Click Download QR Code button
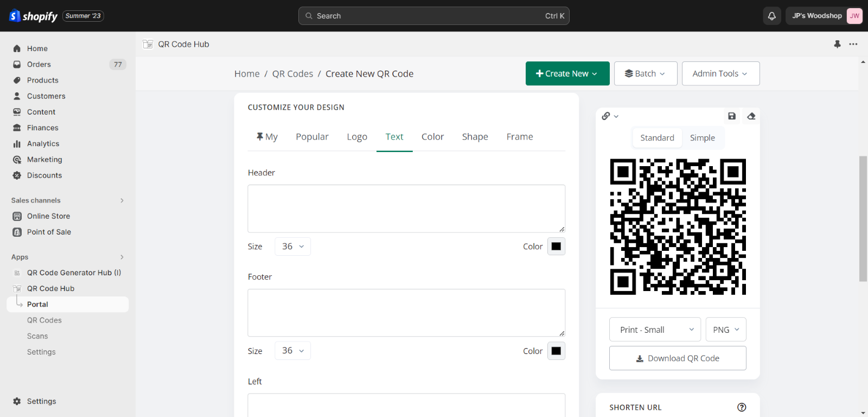 (x=678, y=358)
